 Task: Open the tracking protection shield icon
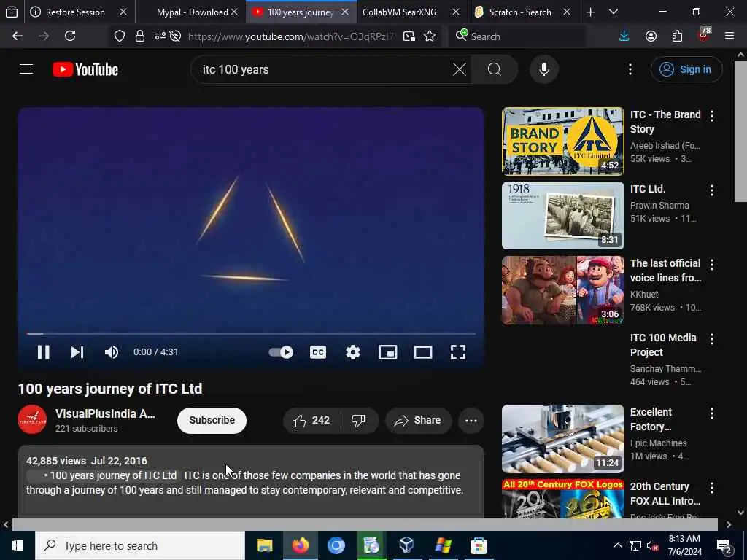[120, 36]
